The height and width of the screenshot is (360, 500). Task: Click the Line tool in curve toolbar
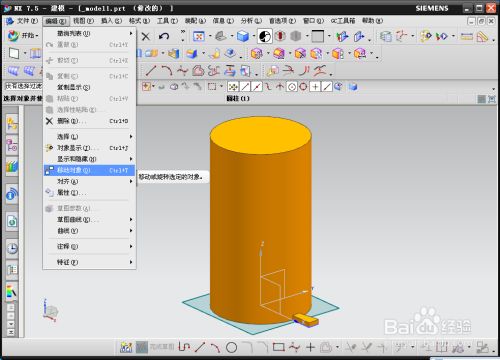point(151,70)
